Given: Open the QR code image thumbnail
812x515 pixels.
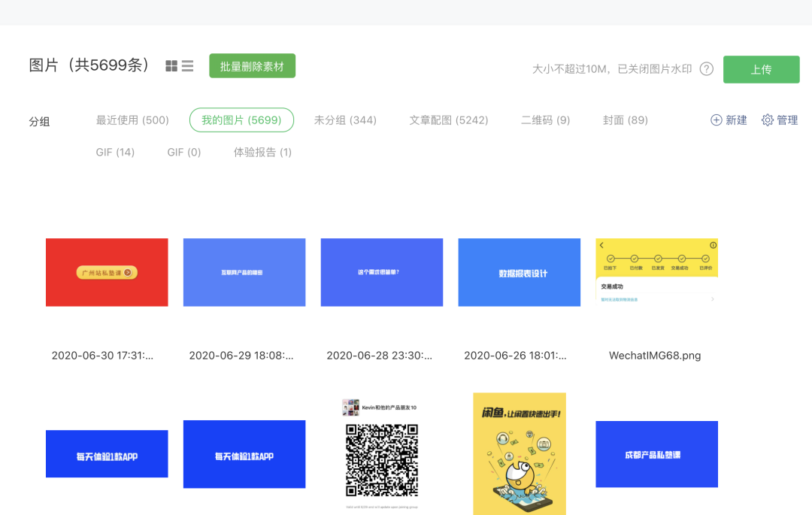Looking at the screenshot, I should click(x=382, y=454).
